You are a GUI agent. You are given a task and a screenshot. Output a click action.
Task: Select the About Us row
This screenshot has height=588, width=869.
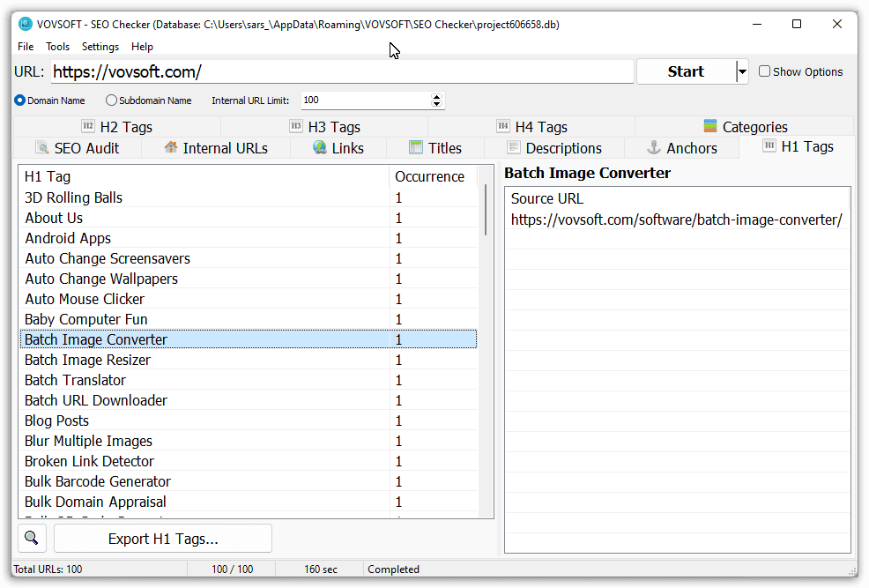pos(249,218)
